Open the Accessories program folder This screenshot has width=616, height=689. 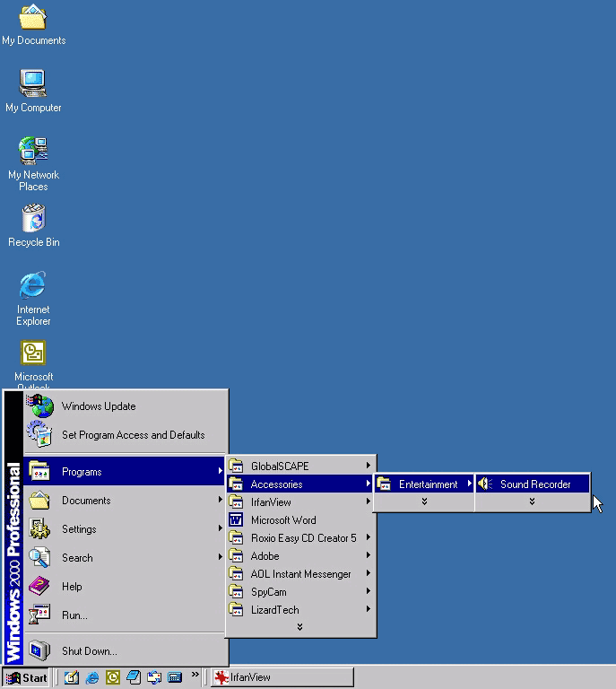click(x=300, y=484)
